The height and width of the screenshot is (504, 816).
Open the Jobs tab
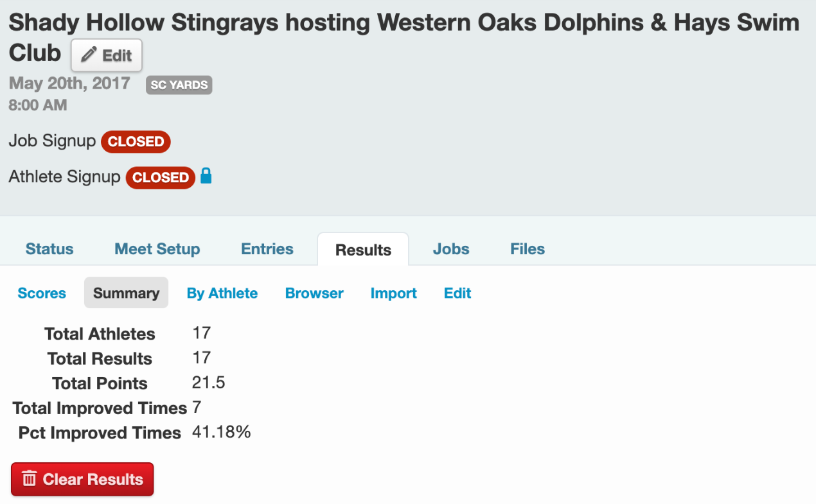(x=451, y=249)
